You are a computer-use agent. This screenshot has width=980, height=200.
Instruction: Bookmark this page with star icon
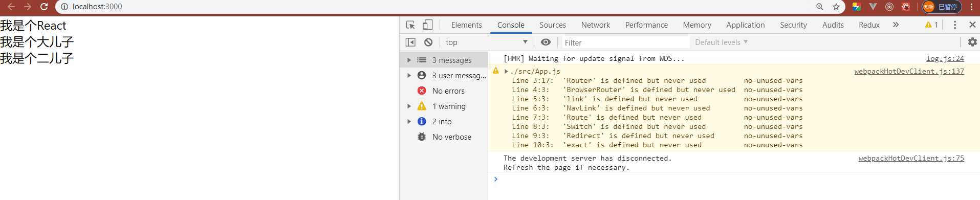pos(836,7)
